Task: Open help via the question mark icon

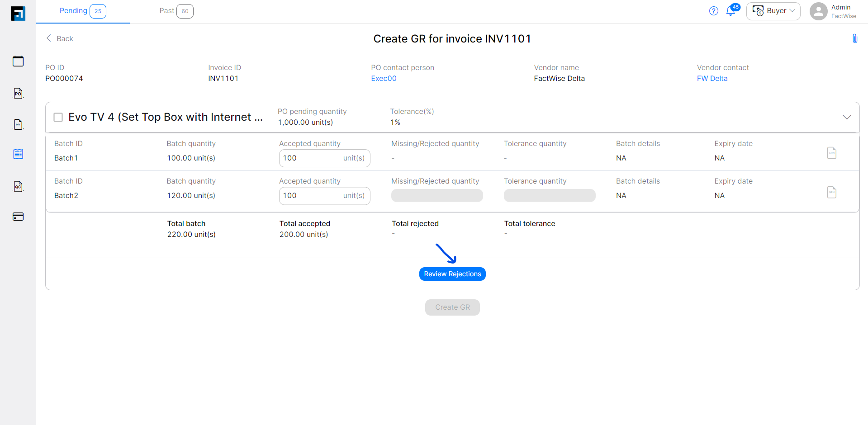Action: click(x=713, y=10)
